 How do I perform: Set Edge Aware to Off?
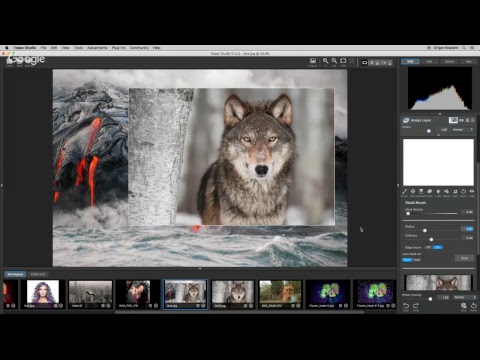point(428,247)
